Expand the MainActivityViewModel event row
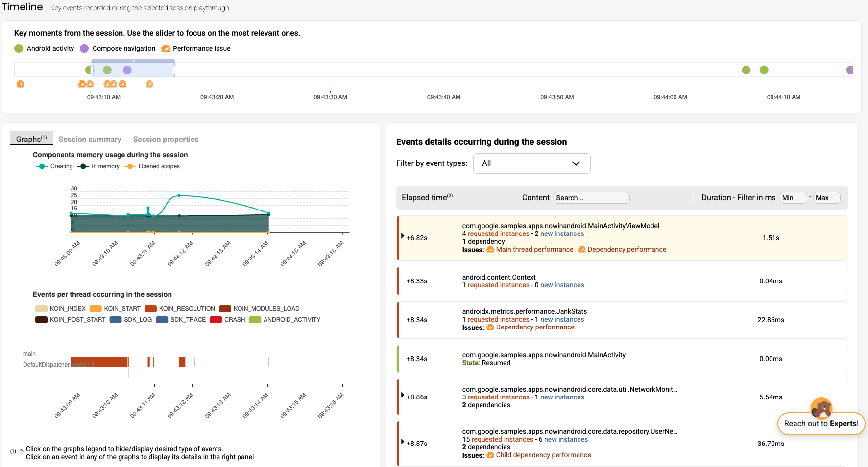This screenshot has height=467, width=868. (403, 236)
